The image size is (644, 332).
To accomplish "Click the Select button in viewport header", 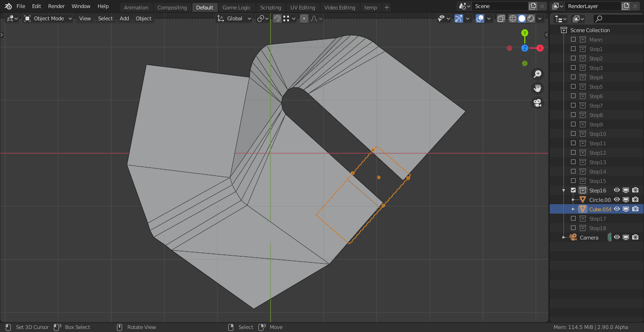I will coord(105,19).
